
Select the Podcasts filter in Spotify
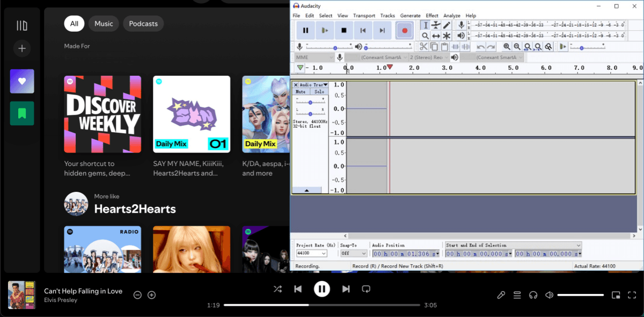coord(143,24)
